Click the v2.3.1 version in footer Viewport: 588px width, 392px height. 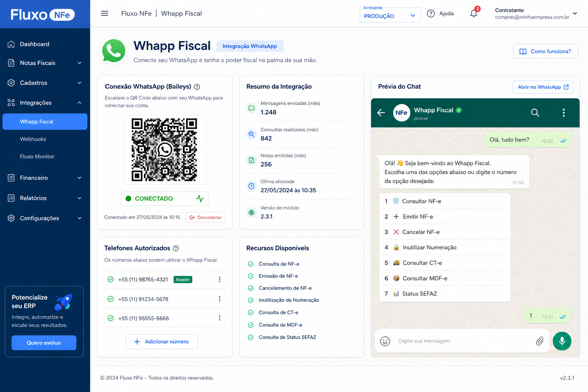point(567,378)
